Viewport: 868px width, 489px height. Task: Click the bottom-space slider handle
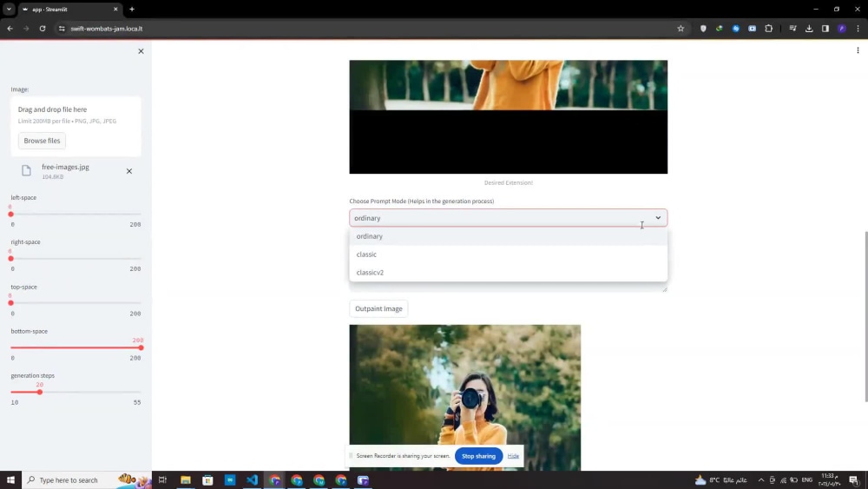[x=141, y=347]
